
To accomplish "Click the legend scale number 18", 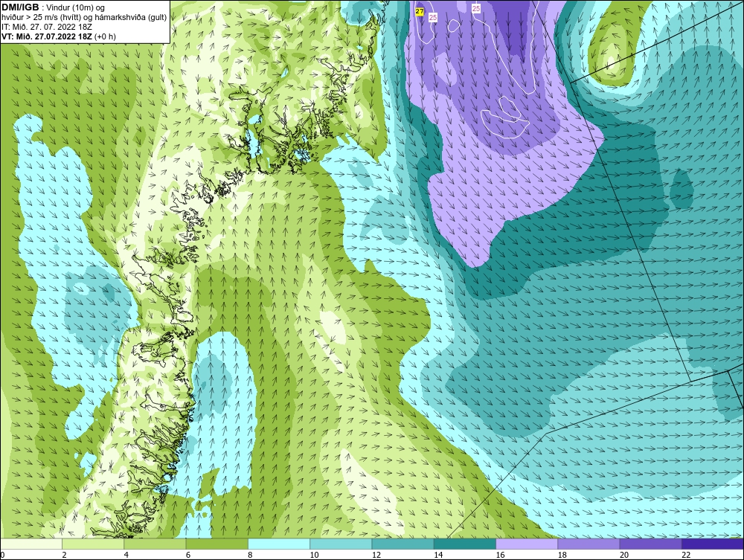I will 562,556.
